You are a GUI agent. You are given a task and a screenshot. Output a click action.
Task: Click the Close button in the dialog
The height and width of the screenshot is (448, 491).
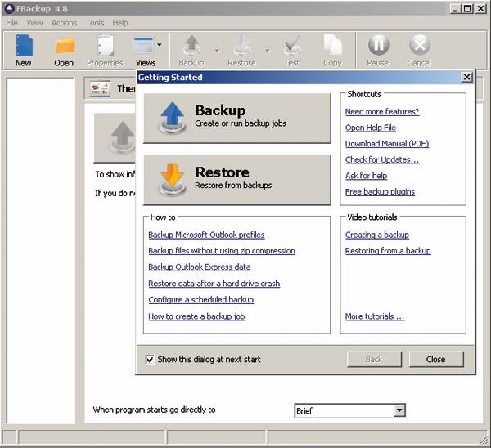click(x=436, y=359)
